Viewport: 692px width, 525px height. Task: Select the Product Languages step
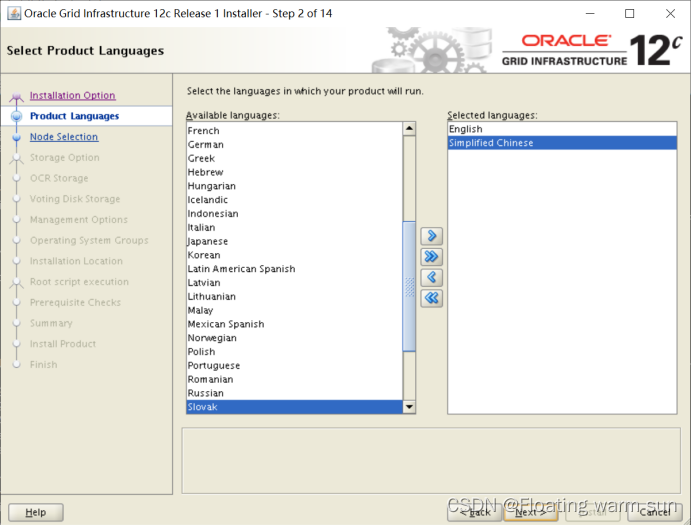75,116
